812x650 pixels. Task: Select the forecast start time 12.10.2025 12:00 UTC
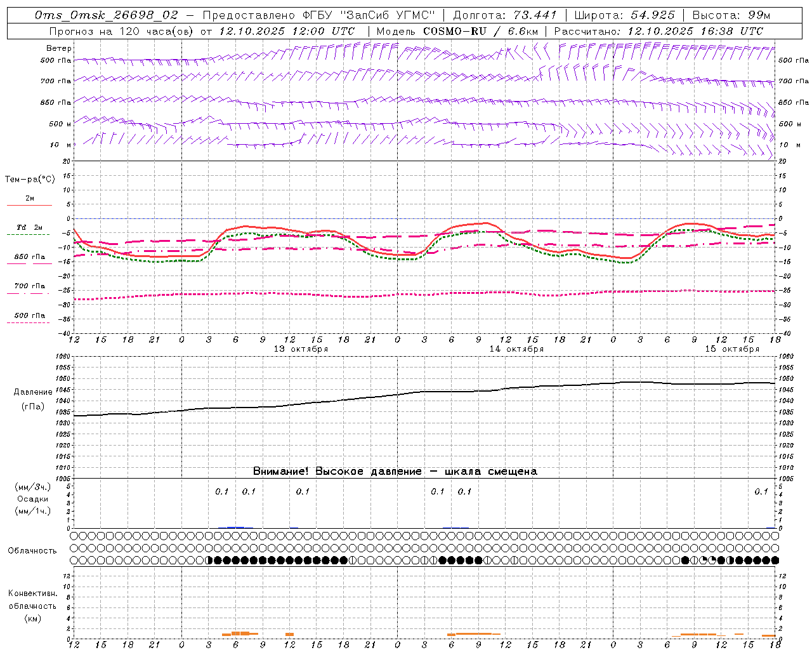click(x=287, y=31)
